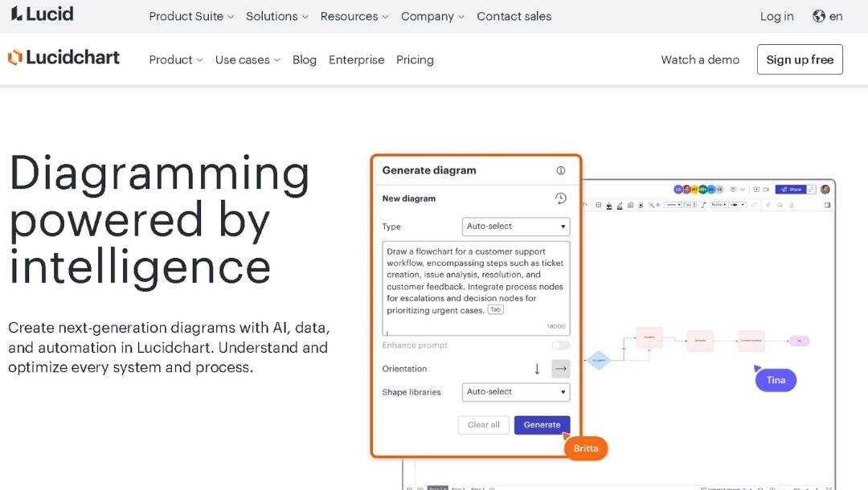The height and width of the screenshot is (490, 868).
Task: Click the blue diamond decision shape
Action: click(x=599, y=360)
